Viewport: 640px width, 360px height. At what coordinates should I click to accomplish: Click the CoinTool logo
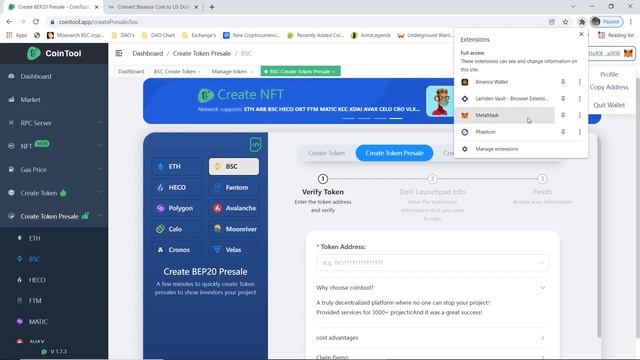tap(54, 53)
